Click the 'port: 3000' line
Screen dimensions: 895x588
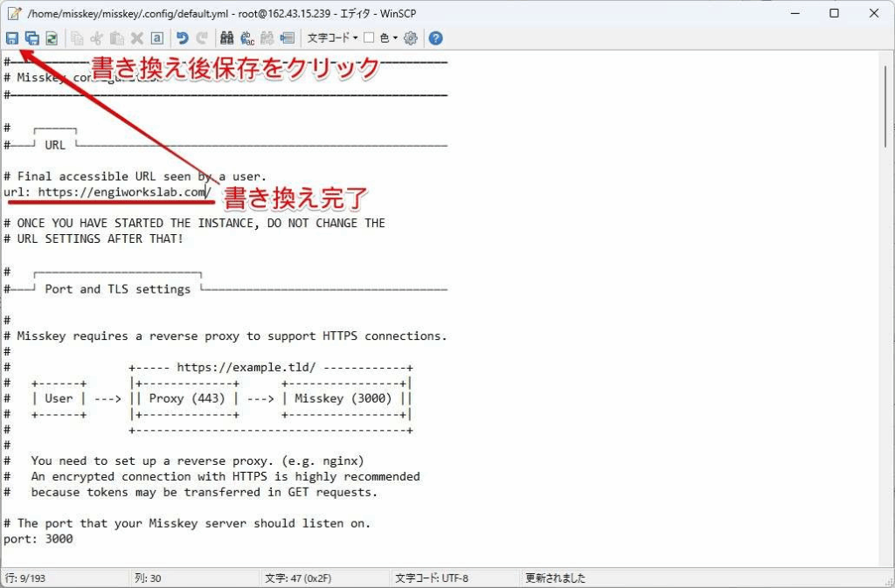38,539
